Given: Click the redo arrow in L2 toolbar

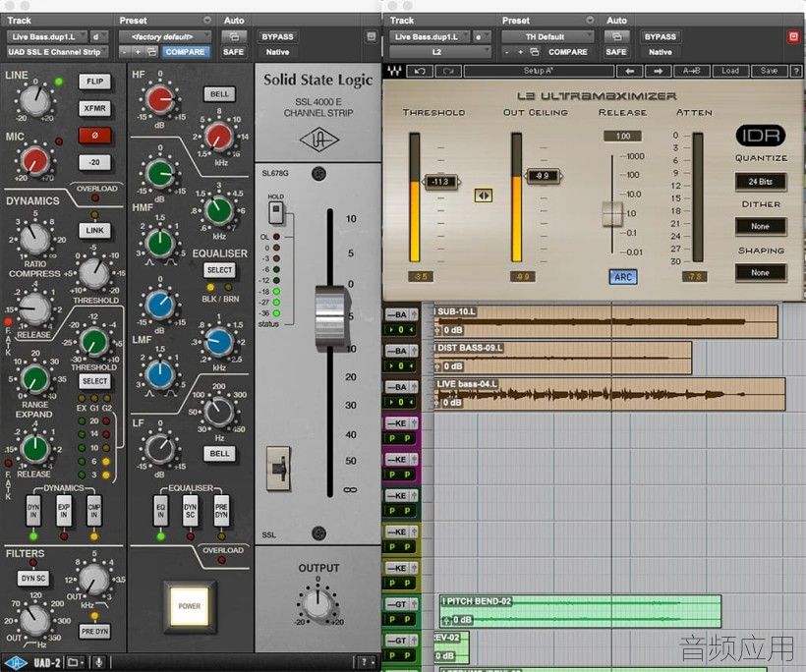Looking at the screenshot, I should (448, 72).
